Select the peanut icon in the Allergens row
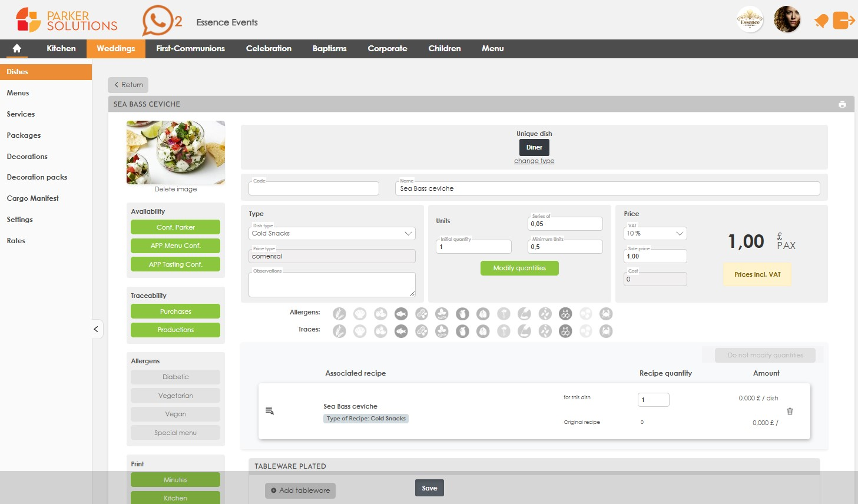The image size is (858, 504). point(421,313)
